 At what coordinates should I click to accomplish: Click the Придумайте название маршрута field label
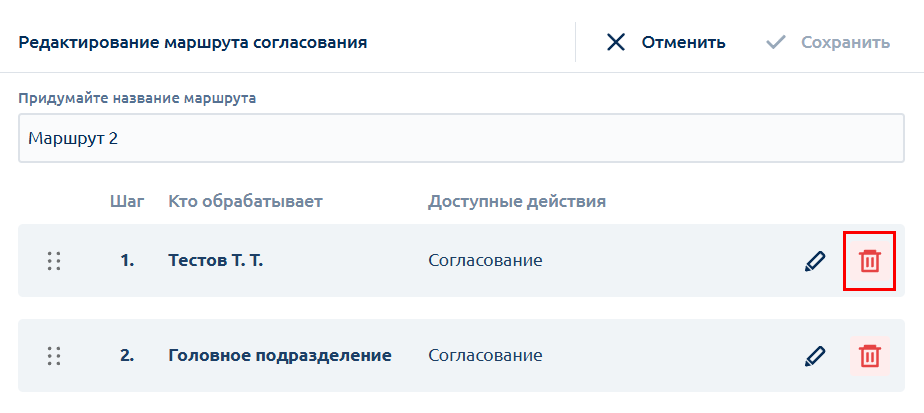point(137,98)
